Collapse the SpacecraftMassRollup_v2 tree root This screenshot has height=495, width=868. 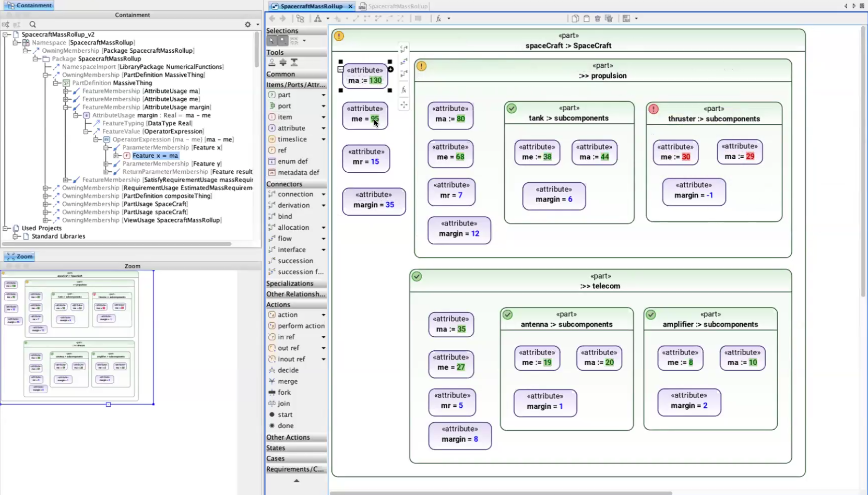coord(6,34)
